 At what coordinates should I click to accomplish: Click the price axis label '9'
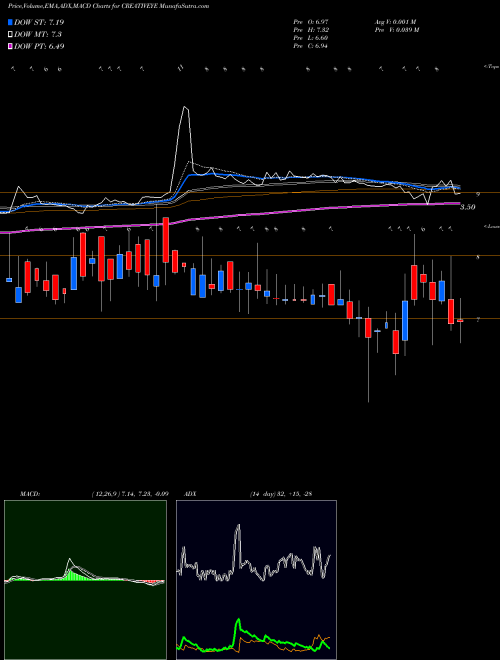pos(478,194)
